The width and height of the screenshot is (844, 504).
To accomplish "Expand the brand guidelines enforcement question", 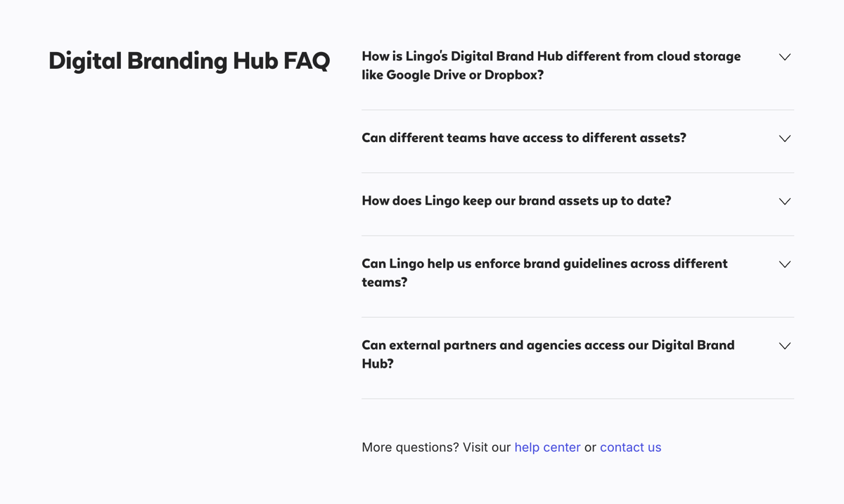I will (x=544, y=273).
